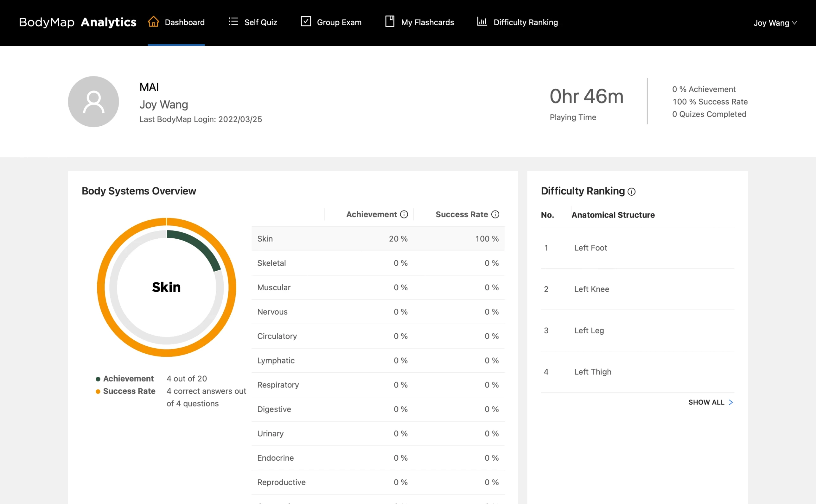Click Skin's 100 % success rate value
The width and height of the screenshot is (816, 504).
[487, 239]
